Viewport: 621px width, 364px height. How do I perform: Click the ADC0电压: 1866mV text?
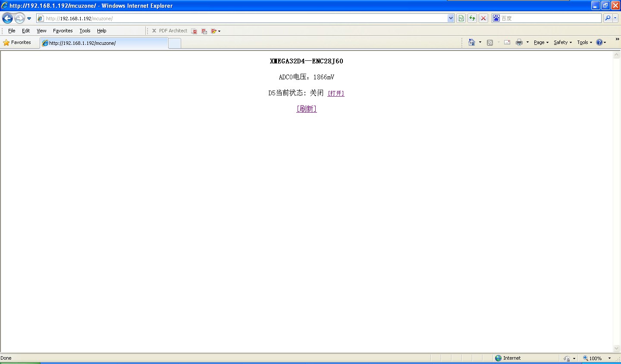click(307, 77)
